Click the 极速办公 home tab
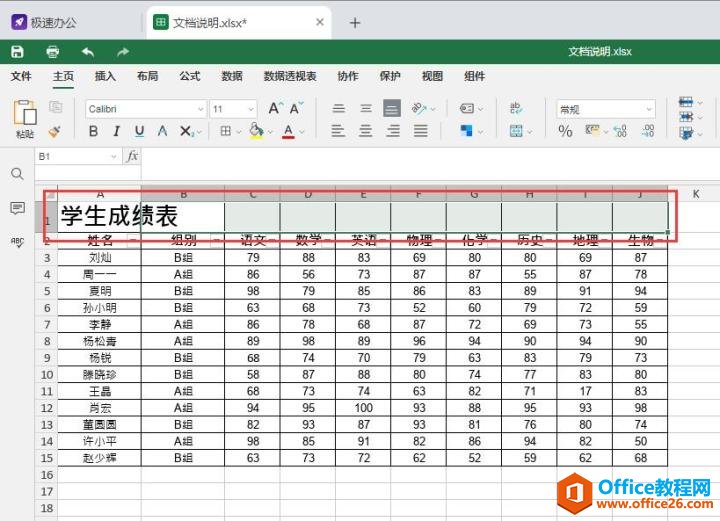The height and width of the screenshot is (521, 720). pyautogui.click(x=45, y=22)
